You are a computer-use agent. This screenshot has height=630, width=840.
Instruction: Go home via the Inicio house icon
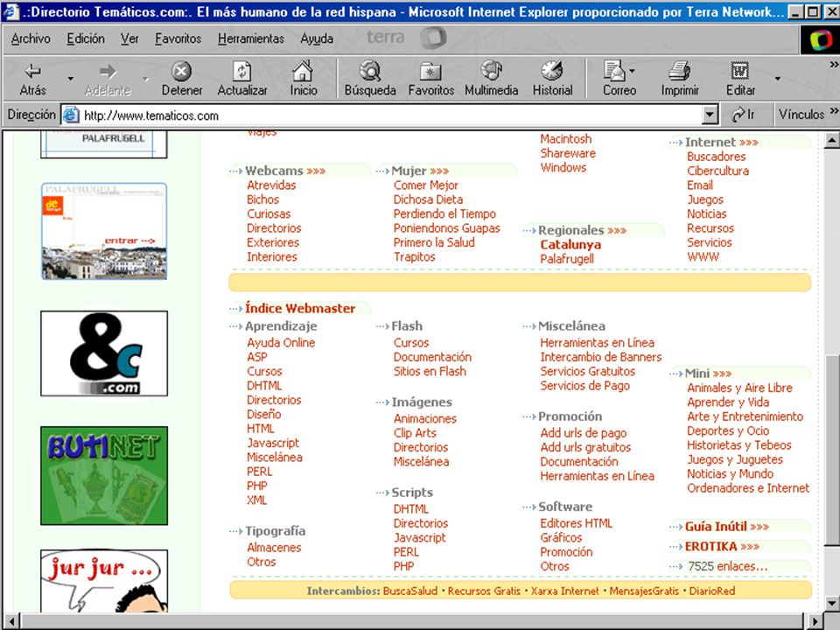tap(303, 71)
